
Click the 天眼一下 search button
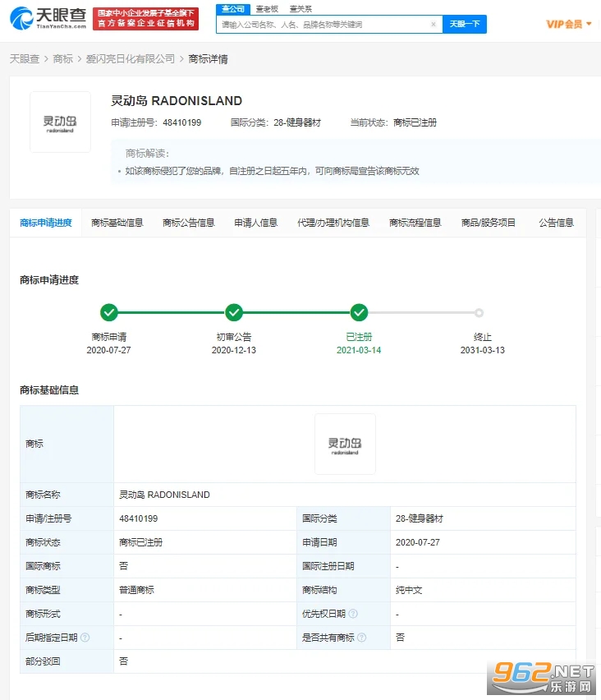pos(465,24)
